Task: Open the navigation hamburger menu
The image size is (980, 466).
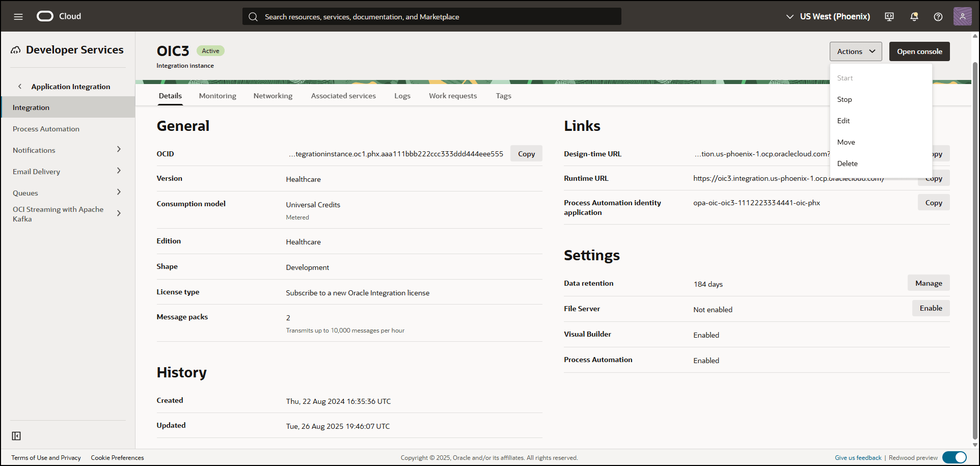Action: click(x=18, y=16)
